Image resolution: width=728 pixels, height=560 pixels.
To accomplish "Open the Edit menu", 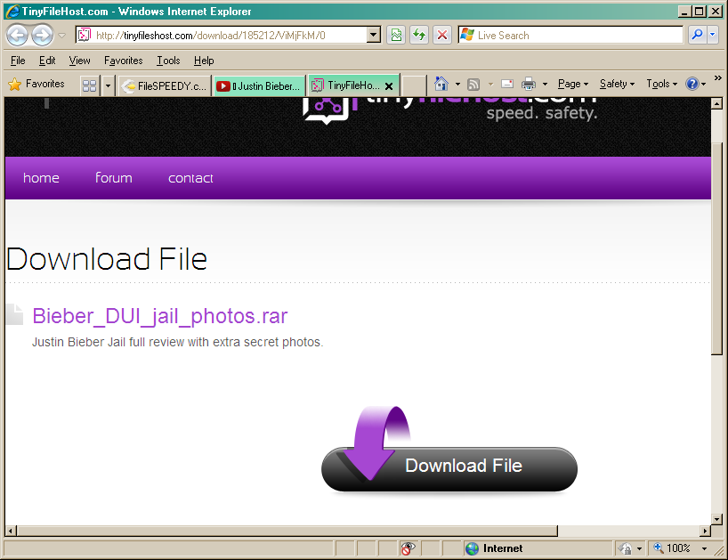I will (47, 61).
